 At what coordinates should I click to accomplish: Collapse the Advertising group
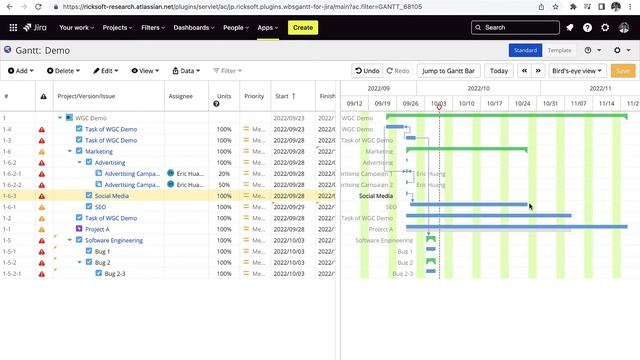click(x=80, y=162)
